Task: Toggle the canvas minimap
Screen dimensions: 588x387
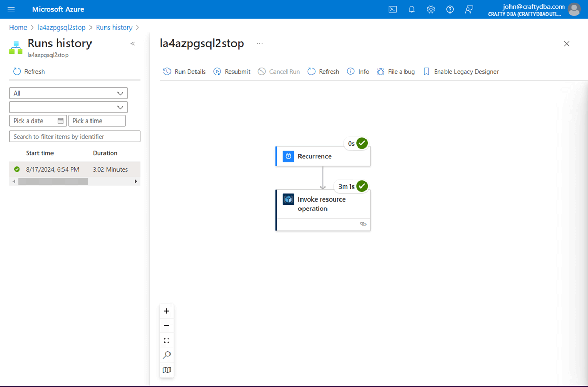Action: click(166, 370)
